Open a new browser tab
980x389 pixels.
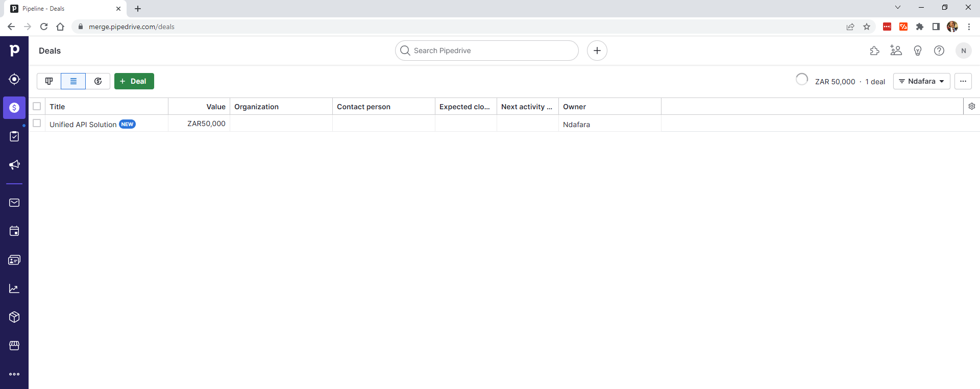138,9
